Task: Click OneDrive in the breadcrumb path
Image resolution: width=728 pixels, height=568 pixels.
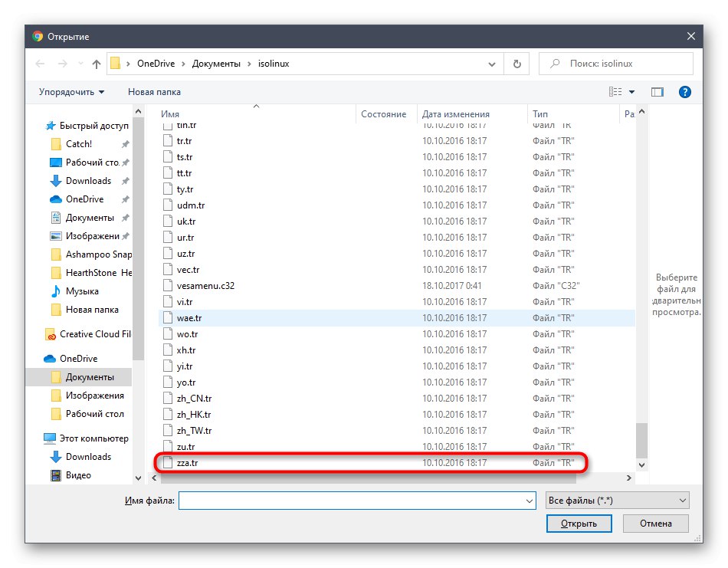Action: pos(156,64)
